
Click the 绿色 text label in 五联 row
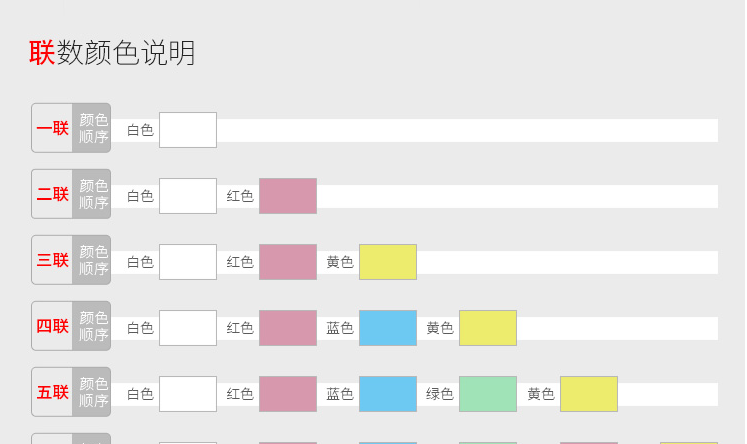pos(439,394)
